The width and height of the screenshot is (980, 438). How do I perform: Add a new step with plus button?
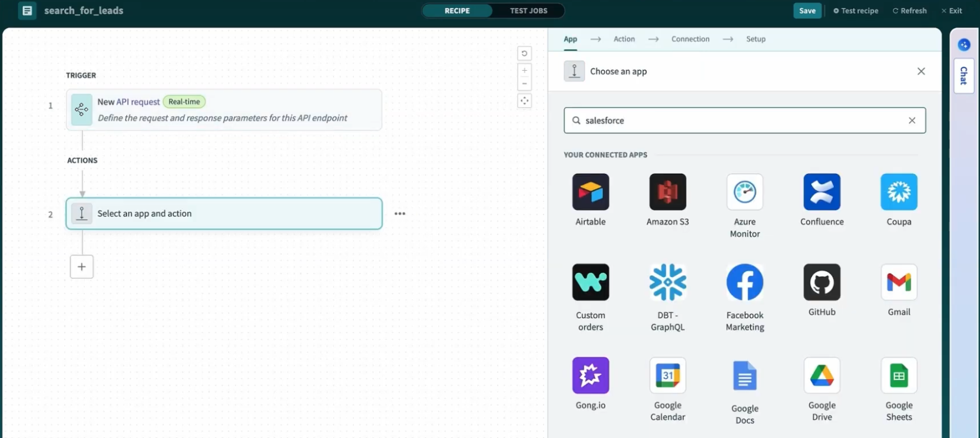pos(82,266)
